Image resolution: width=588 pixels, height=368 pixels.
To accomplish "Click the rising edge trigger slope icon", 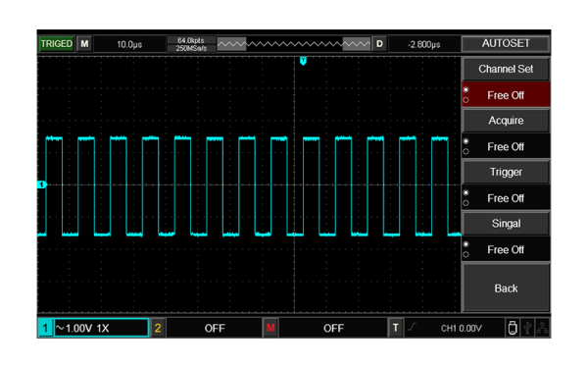I will pyautogui.click(x=413, y=328).
